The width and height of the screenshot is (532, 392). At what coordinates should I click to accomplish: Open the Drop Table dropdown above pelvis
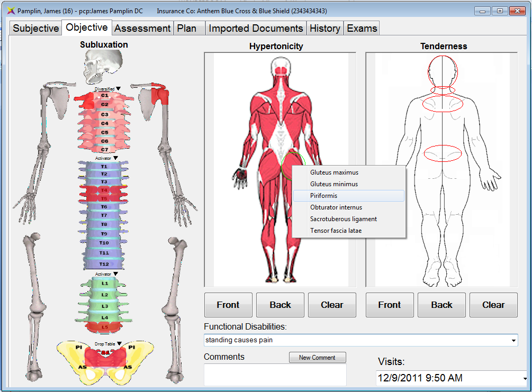pos(119,343)
